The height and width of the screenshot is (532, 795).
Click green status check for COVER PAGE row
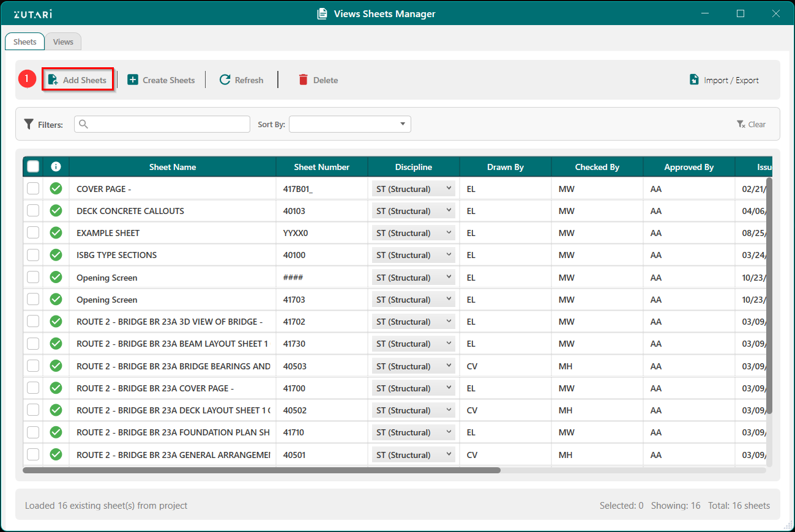coord(56,189)
